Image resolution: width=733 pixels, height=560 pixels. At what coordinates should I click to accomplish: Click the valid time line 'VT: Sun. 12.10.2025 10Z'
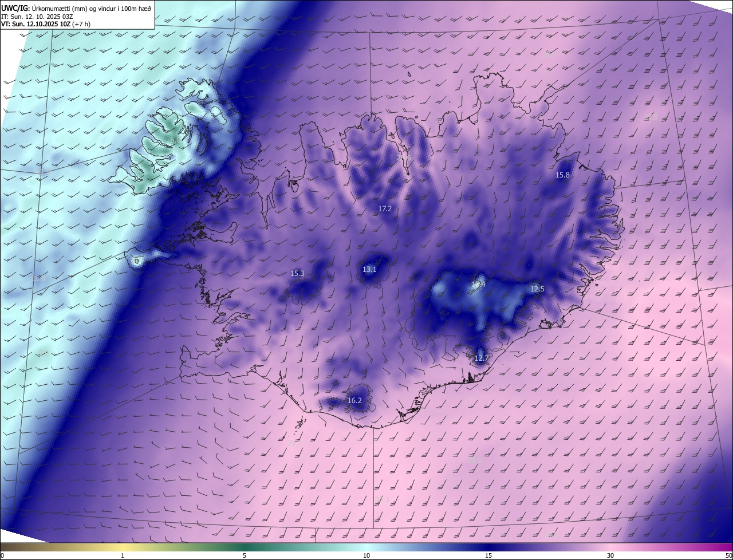(x=36, y=24)
